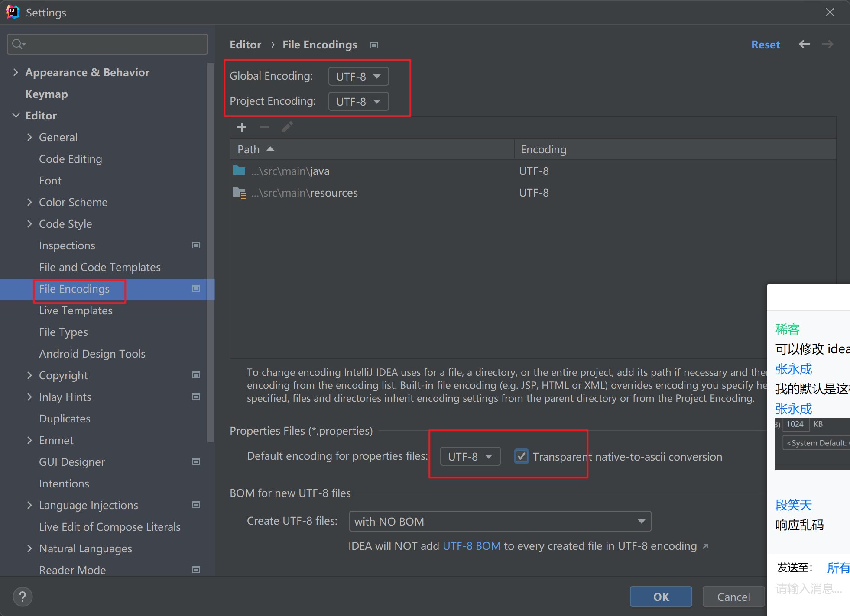Click the OK button
Viewport: 850px width, 616px height.
[x=661, y=597]
